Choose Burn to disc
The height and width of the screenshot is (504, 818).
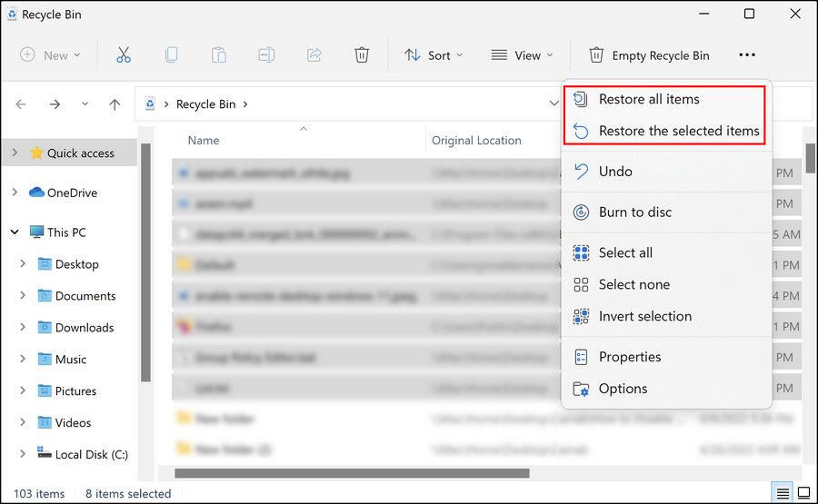tap(667, 212)
